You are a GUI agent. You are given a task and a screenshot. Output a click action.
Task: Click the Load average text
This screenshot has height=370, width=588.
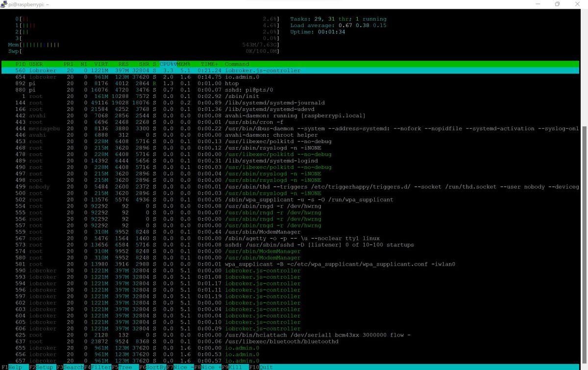338,25
